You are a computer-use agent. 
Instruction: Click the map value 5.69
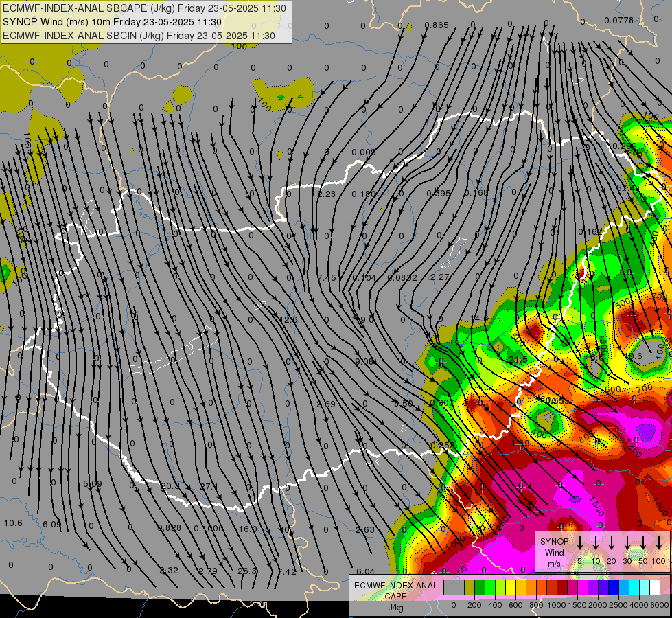point(92,484)
